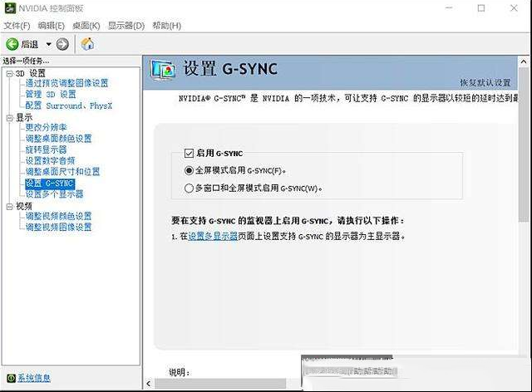Click the grey Forward arrow icon
Image resolution: width=532 pixels, height=392 pixels.
(x=62, y=44)
